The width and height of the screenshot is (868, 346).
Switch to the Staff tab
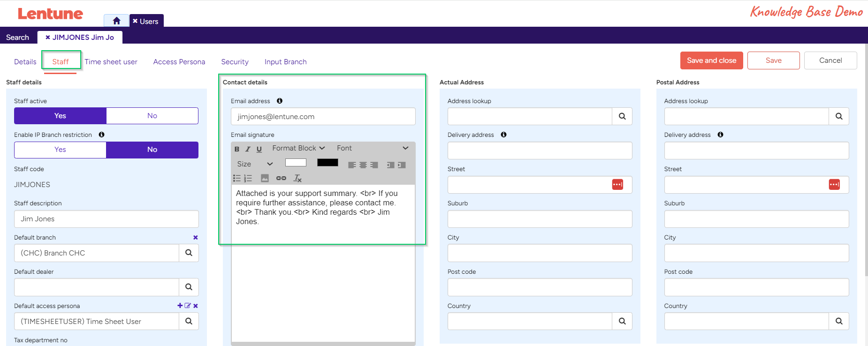click(x=61, y=62)
